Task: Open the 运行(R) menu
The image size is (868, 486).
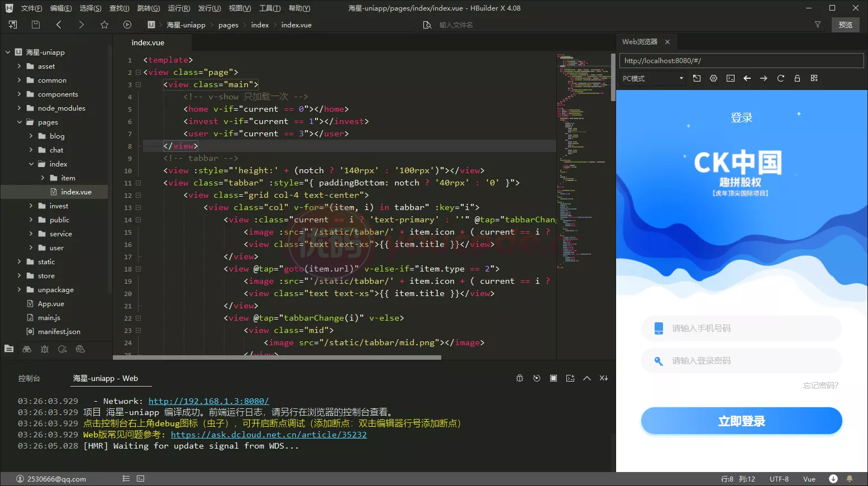Action: [x=179, y=8]
